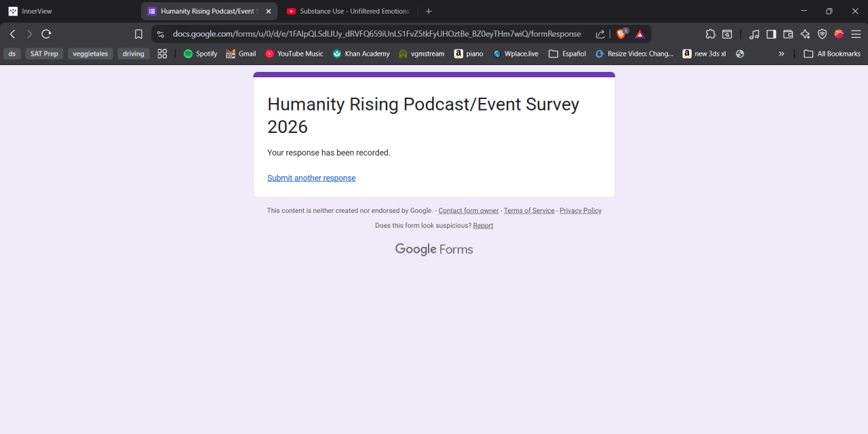Screen dimensions: 868x434
Task: Click Submit another response link
Action: [311, 178]
